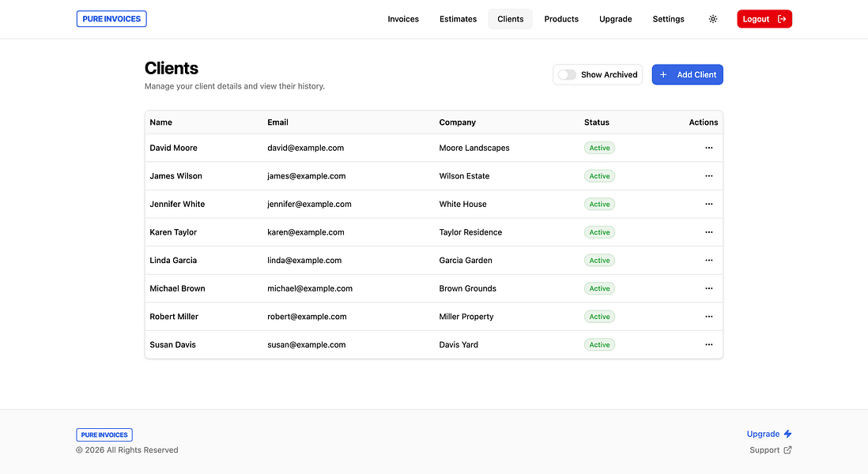Click the lightning bolt Upgrade icon in footer
This screenshot has width=868, height=474.
point(789,433)
